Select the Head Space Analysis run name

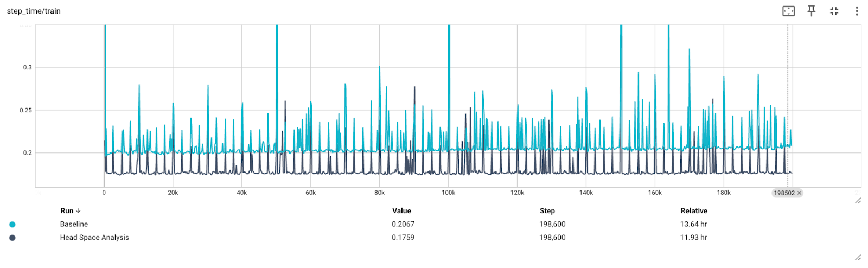click(94, 238)
